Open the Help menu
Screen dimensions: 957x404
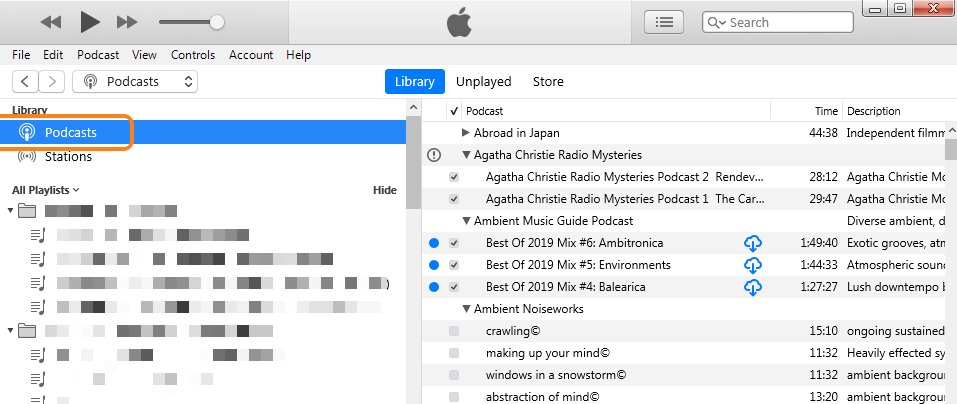(298, 55)
